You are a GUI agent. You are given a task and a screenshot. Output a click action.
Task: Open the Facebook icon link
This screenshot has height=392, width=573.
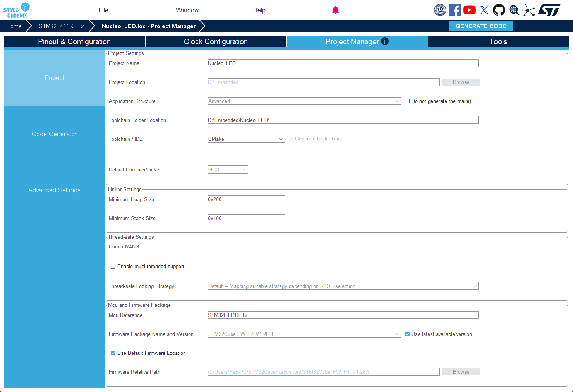455,10
